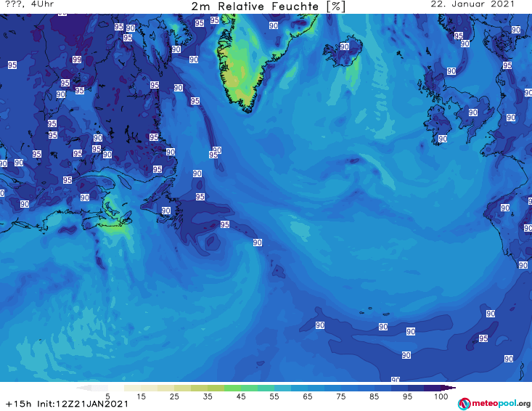The height and width of the screenshot is (411, 532).
Task: Click legend value '95' on the color scale
Action: coord(407,396)
